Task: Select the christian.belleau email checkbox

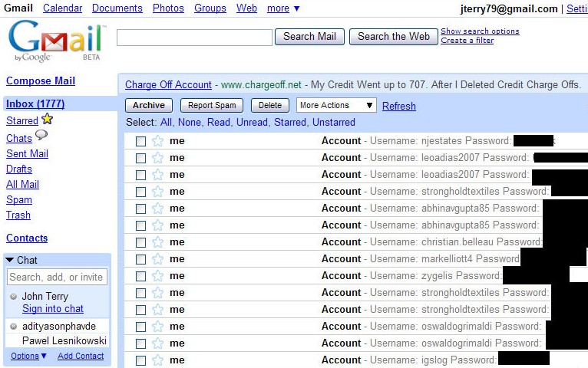Action: pyautogui.click(x=140, y=242)
